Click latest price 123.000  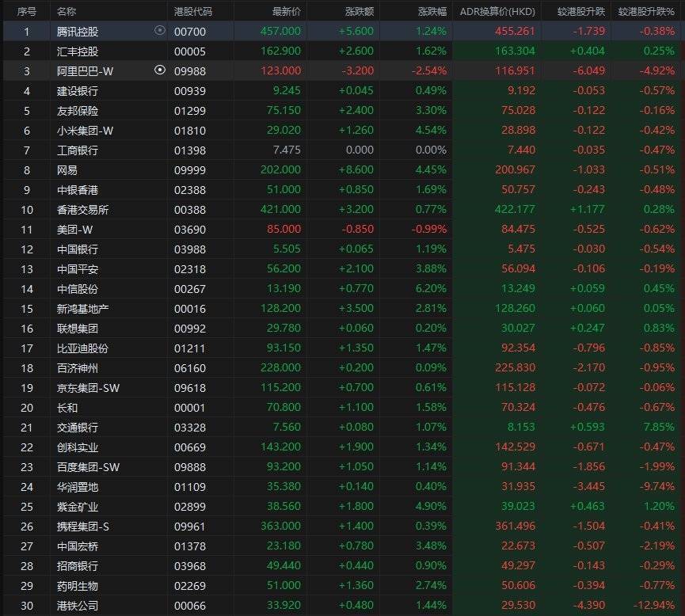coord(280,70)
